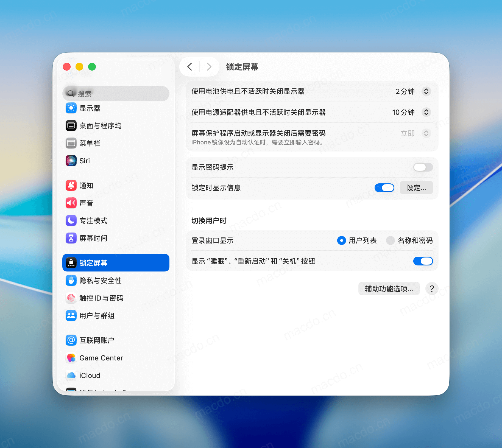This screenshot has height=448, width=502.
Task: Click inside the 搜索 search field
Action: pos(115,93)
